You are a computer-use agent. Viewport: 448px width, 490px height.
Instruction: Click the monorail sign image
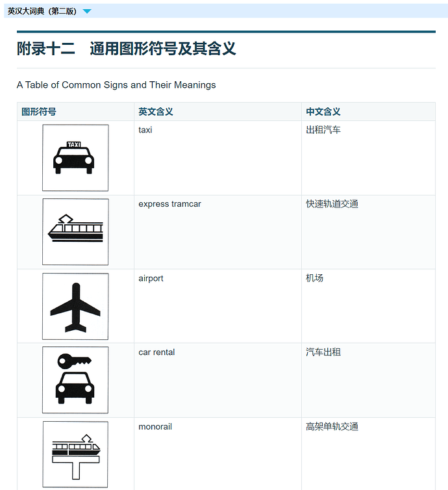click(75, 454)
